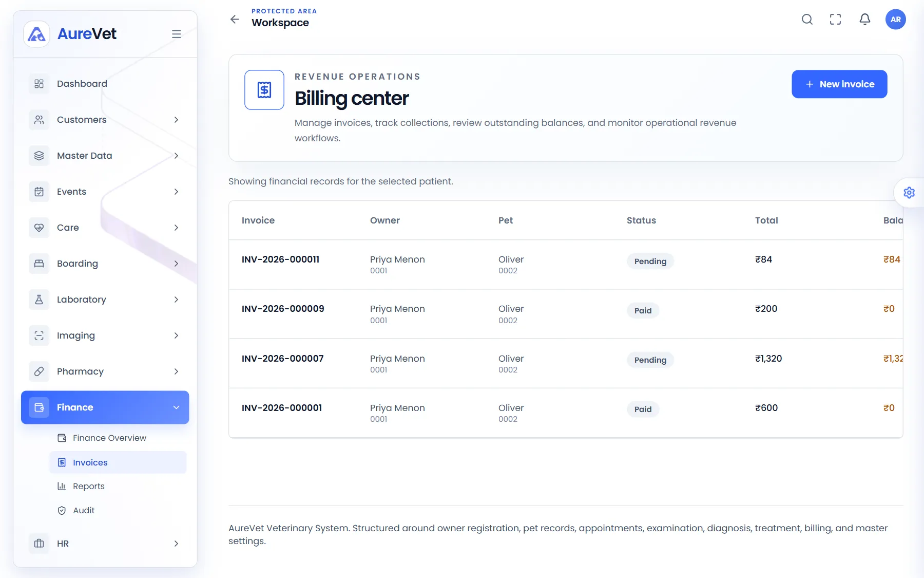The width and height of the screenshot is (924, 578).
Task: Click the Pending status of INV-2026-000011
Action: tap(650, 261)
